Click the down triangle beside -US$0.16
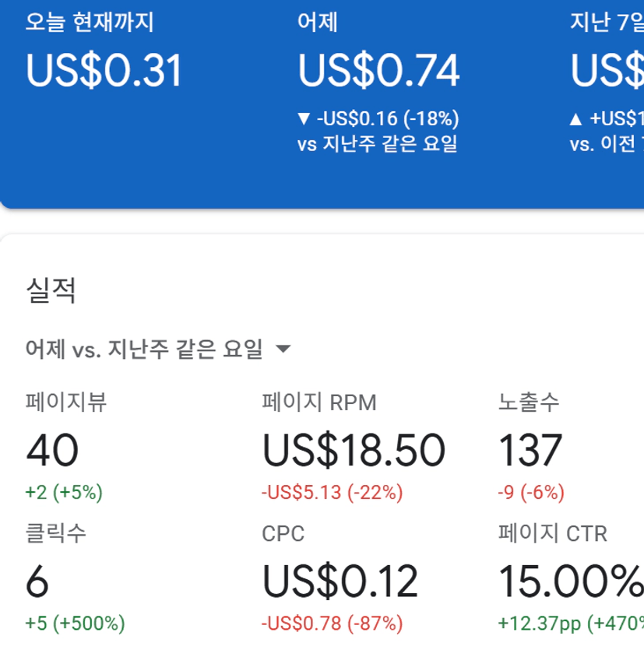The height and width of the screenshot is (657, 644). tap(304, 119)
